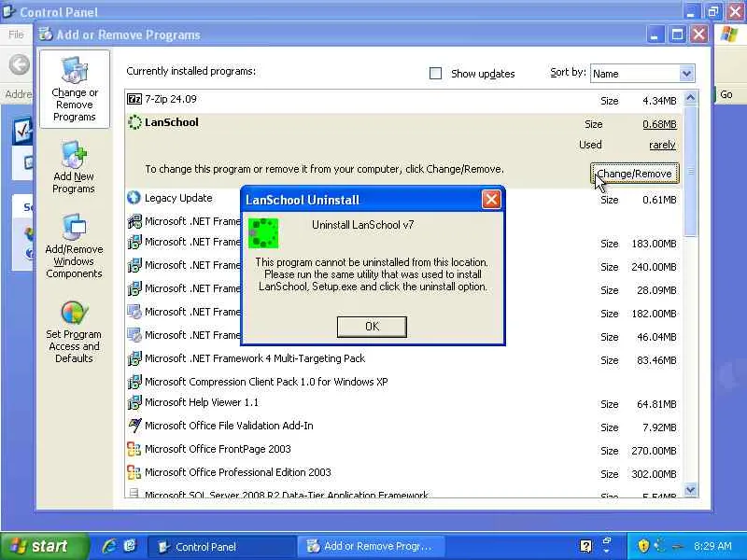Screen dimensions: 747x560
Task: Click the security shield tray icon
Action: (x=643, y=546)
